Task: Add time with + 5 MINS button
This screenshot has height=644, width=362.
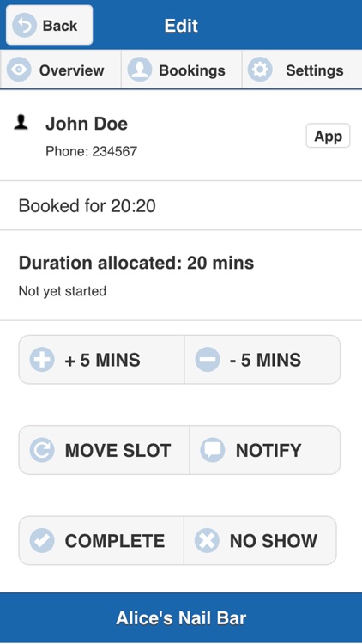Action: click(x=101, y=360)
